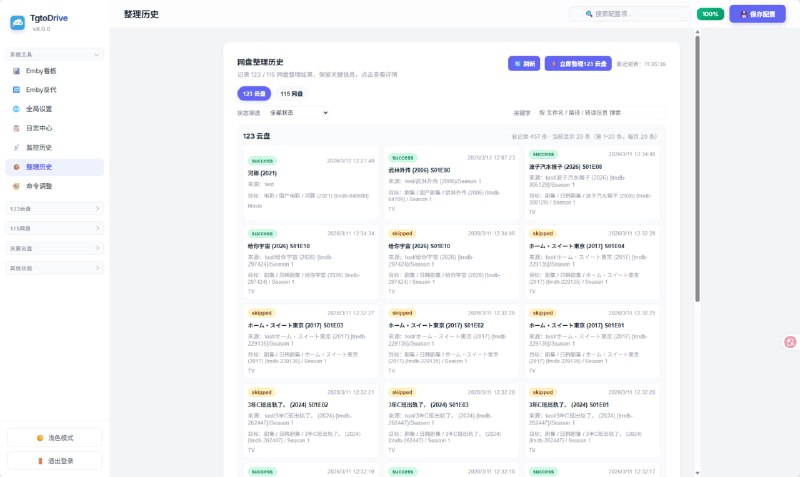The image size is (800, 477).
Task: Open ホーム・スイート東京 (2017) S01E03 record
Action: click(x=311, y=341)
